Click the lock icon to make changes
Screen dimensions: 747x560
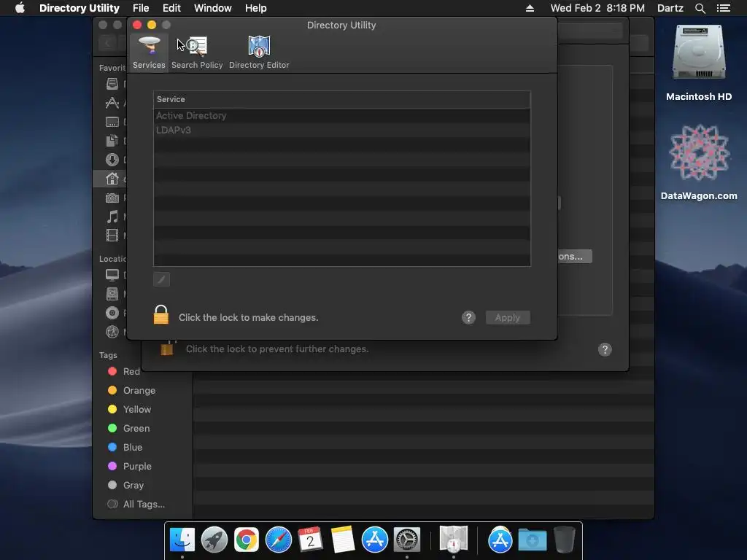point(161,315)
